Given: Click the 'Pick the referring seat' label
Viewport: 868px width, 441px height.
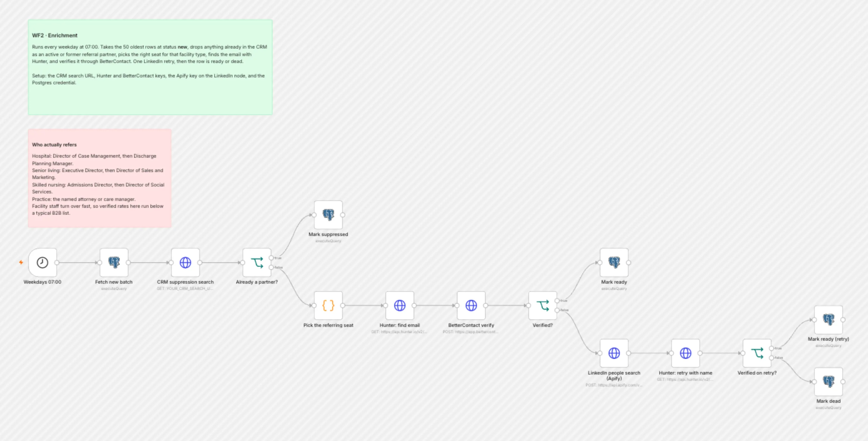Looking at the screenshot, I should pyautogui.click(x=328, y=325).
